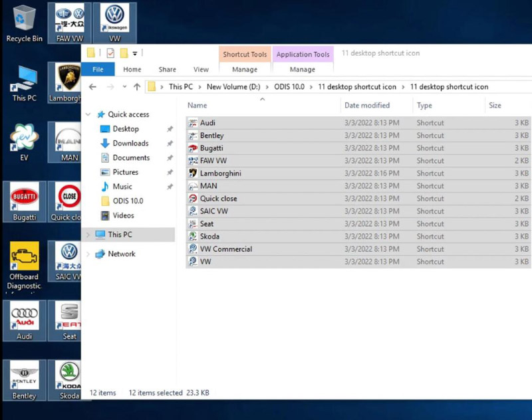532x420 pixels.
Task: Sort by Size column header
Action: 508,105
